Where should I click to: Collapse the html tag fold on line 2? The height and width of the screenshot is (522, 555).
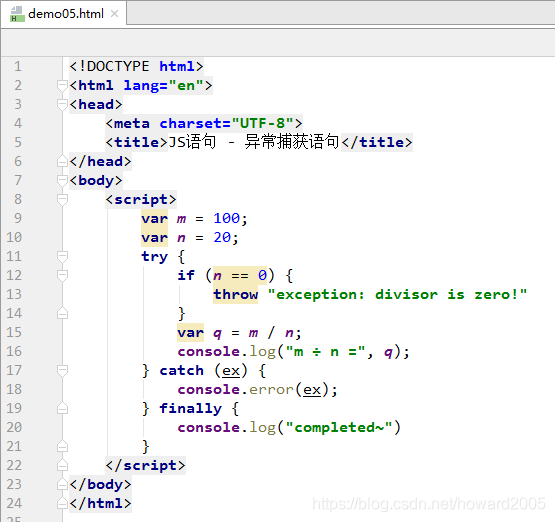62,85
